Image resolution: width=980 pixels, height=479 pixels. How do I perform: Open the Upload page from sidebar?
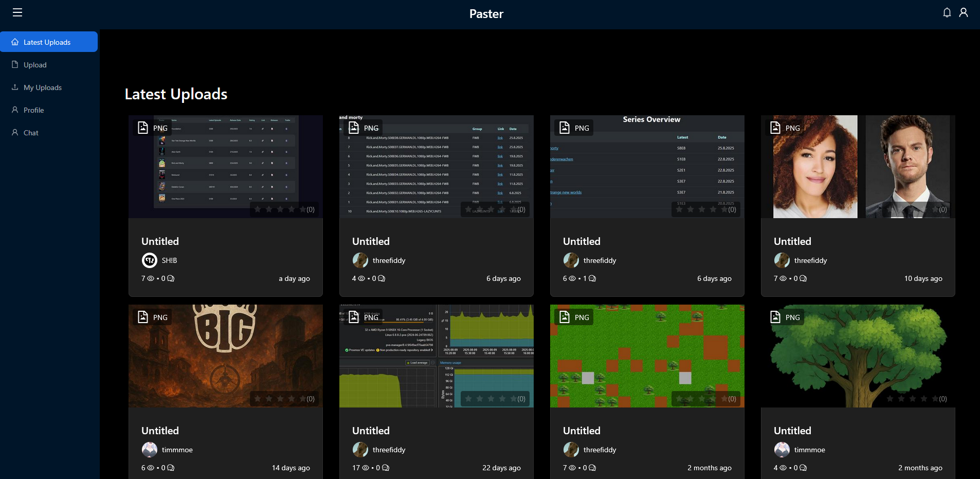pyautogui.click(x=35, y=65)
